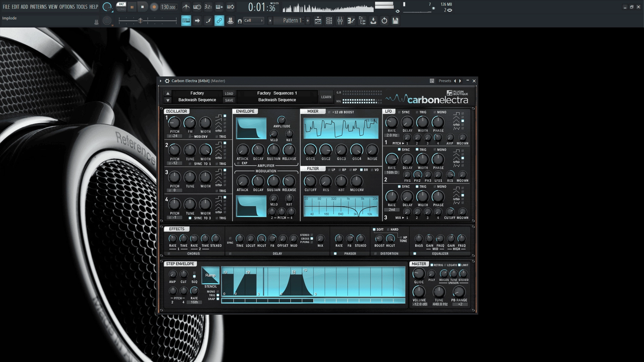The width and height of the screenshot is (644, 362).
Task: Enable the HARD distortion mode
Action: [x=388, y=230]
